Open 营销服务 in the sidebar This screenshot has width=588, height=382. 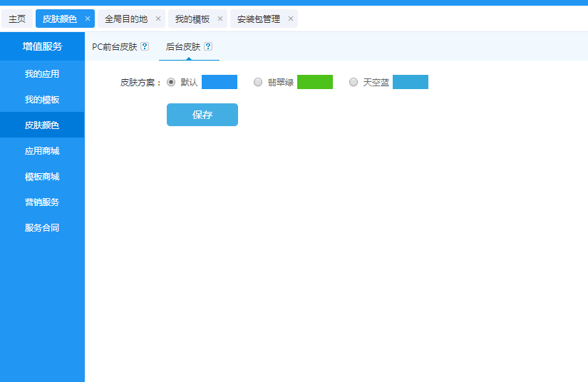click(x=42, y=202)
